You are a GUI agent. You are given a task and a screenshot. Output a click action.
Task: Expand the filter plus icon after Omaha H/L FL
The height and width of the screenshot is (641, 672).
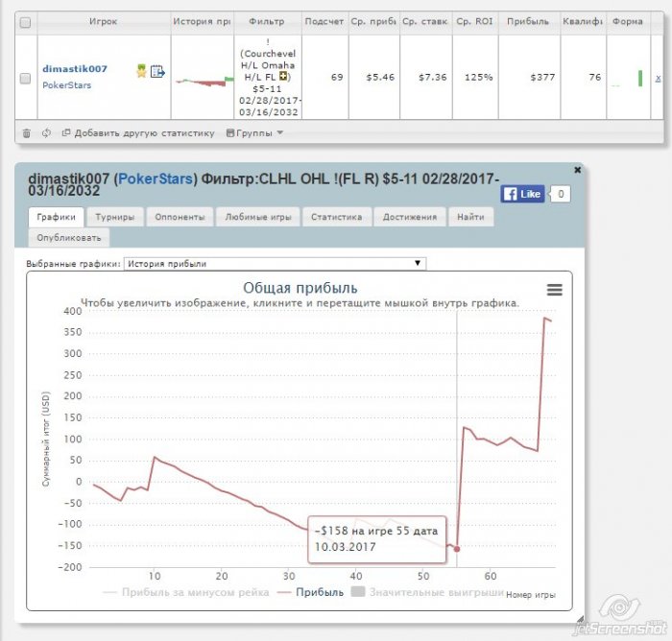click(x=283, y=76)
